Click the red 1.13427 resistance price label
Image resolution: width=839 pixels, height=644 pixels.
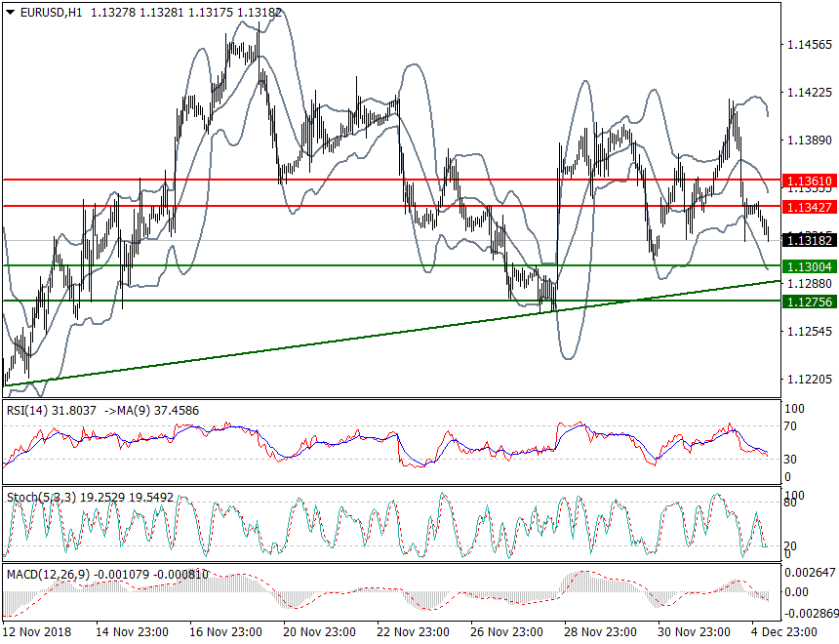[x=810, y=207]
